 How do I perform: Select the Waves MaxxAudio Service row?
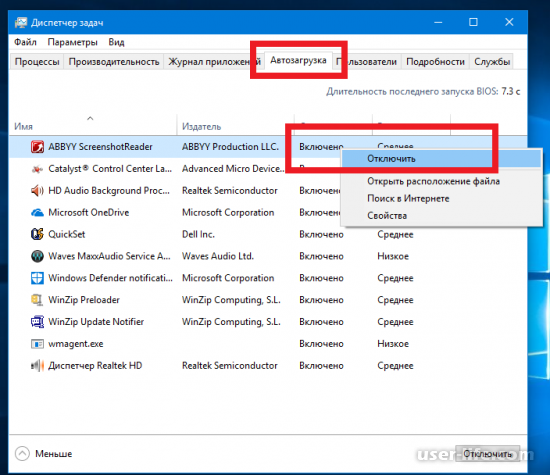(109, 256)
